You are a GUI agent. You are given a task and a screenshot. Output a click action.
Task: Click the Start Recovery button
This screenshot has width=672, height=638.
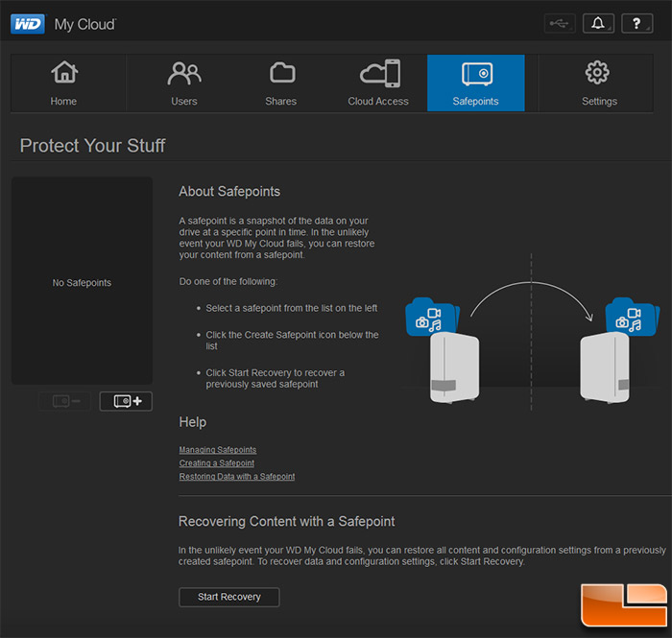[229, 597]
